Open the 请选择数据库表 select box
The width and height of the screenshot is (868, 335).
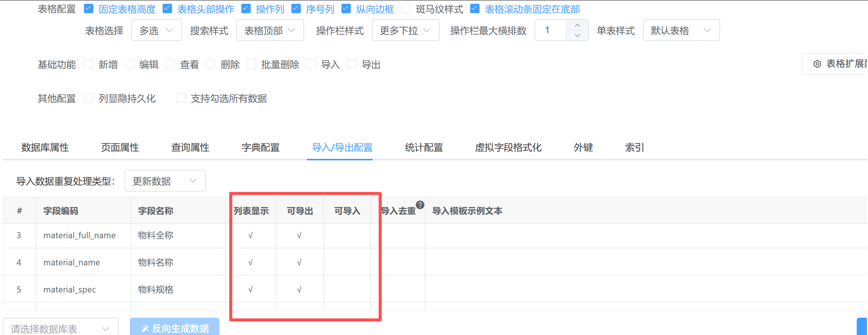coord(60,329)
